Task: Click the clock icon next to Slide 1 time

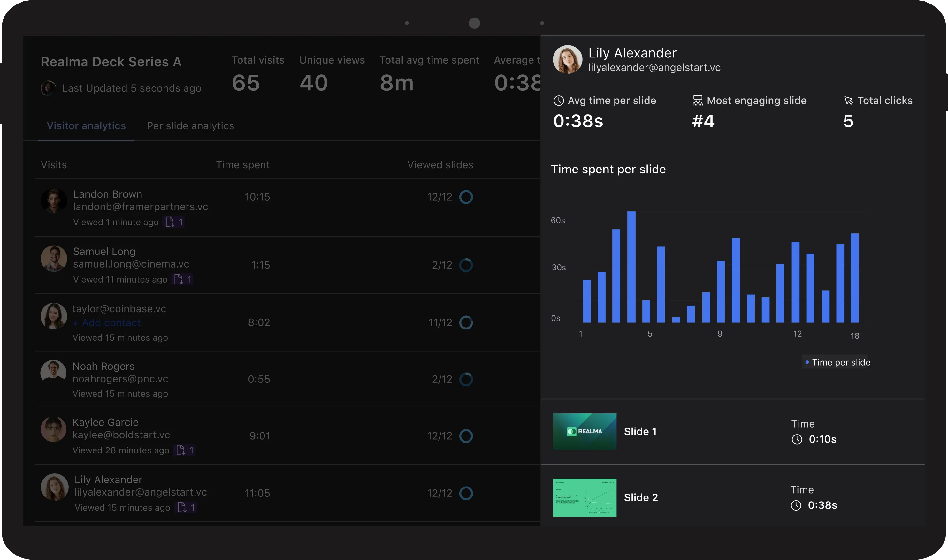Action: pos(797,439)
